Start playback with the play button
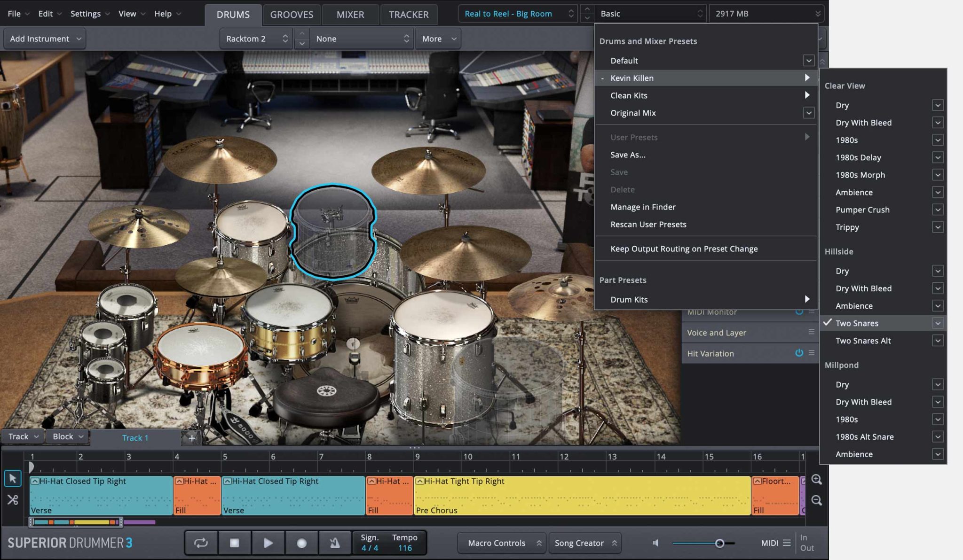The width and height of the screenshot is (963, 560). point(268,543)
